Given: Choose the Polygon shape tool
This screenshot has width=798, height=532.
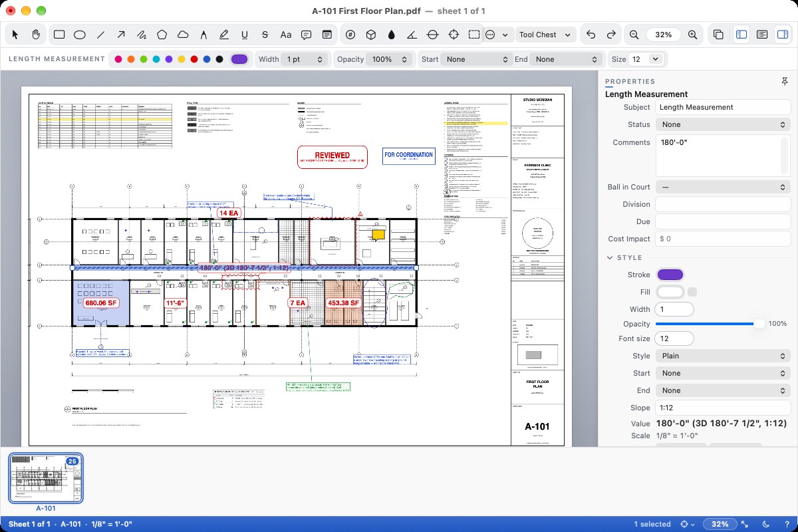Looking at the screenshot, I should click(x=162, y=35).
